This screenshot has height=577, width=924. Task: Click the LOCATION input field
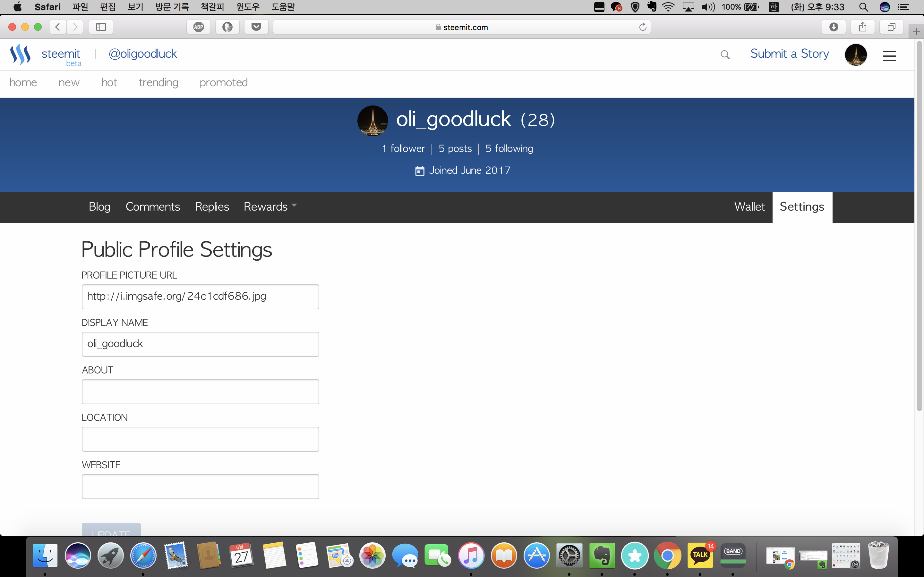tap(200, 439)
